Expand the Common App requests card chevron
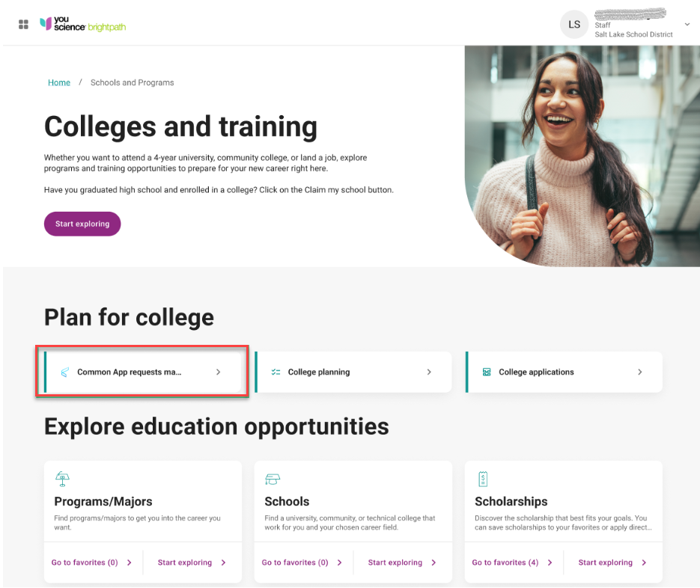Viewport: 700px width, 588px height. tap(218, 371)
